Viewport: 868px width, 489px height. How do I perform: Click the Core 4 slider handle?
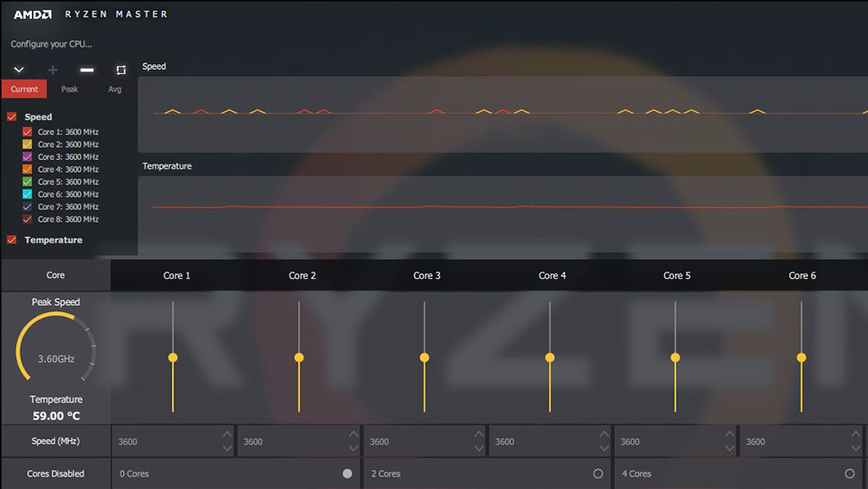pyautogui.click(x=550, y=358)
